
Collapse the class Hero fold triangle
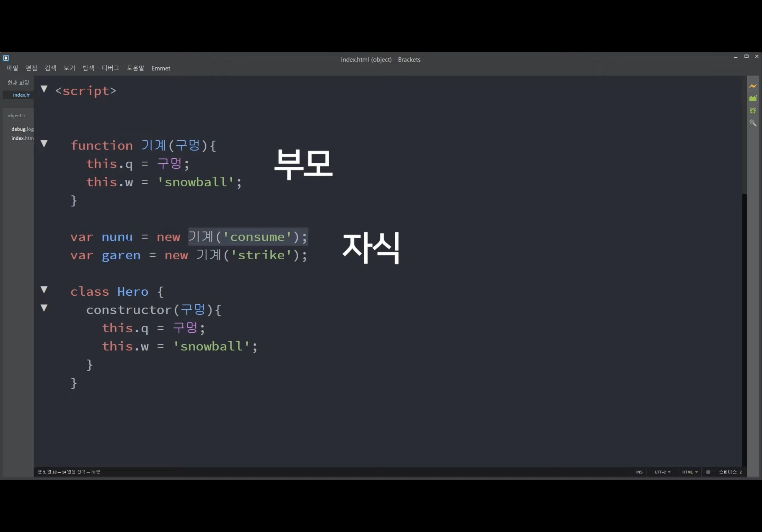(44, 290)
